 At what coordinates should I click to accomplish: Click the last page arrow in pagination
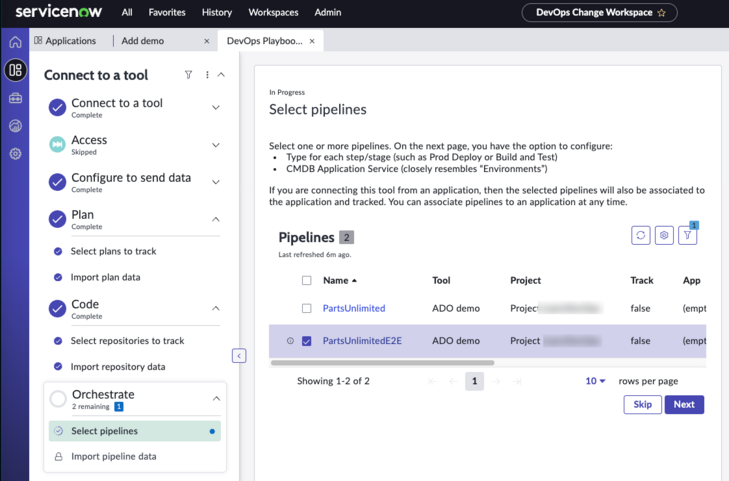[517, 382]
